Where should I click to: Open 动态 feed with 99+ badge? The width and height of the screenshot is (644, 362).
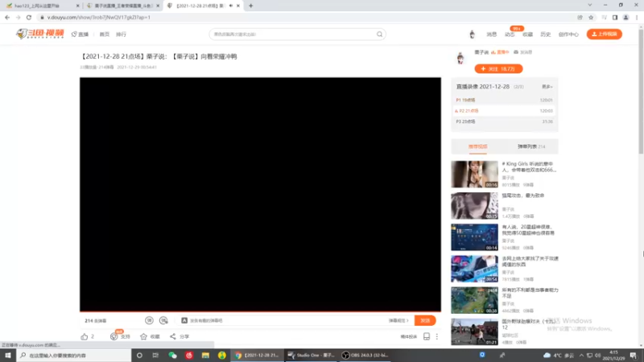510,35
